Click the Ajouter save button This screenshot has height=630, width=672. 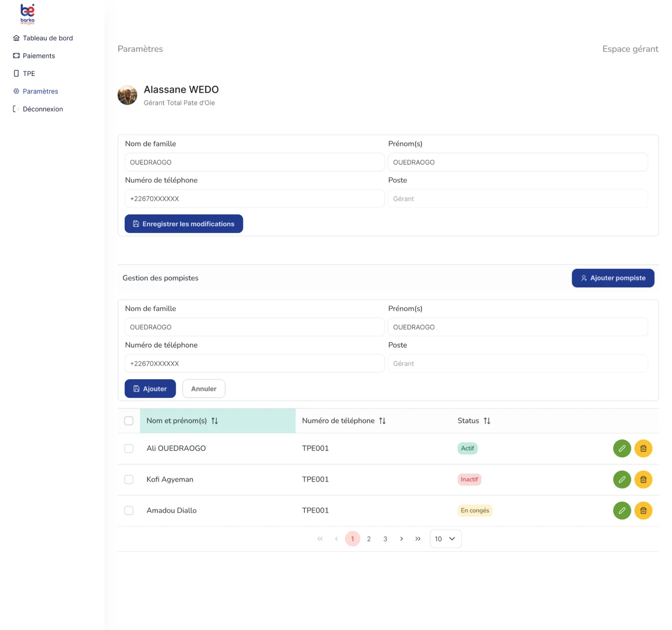(x=150, y=388)
